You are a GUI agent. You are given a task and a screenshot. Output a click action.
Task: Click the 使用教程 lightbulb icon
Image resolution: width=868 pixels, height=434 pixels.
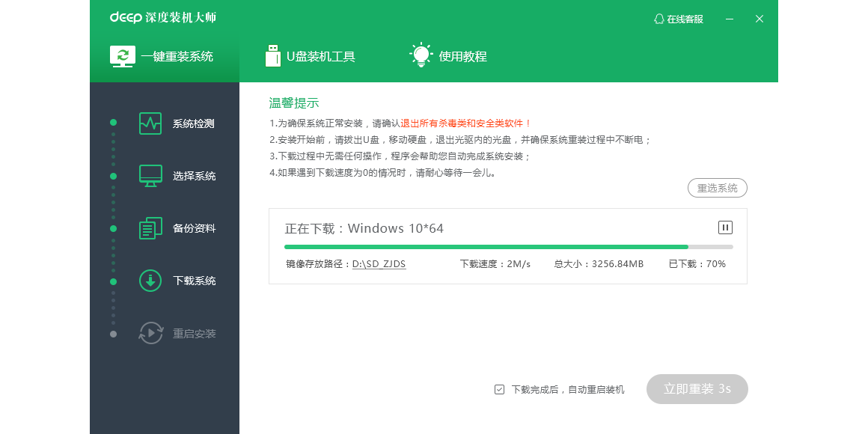pos(421,55)
